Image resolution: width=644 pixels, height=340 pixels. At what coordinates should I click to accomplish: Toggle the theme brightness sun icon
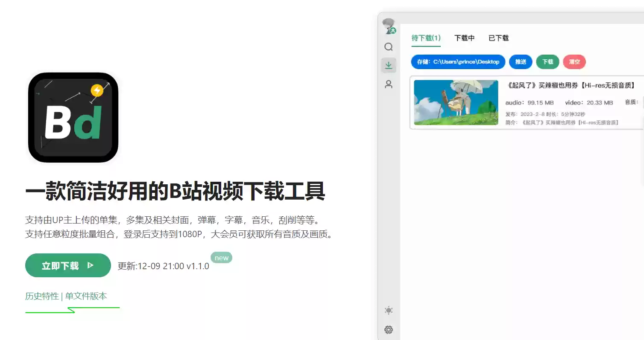389,311
